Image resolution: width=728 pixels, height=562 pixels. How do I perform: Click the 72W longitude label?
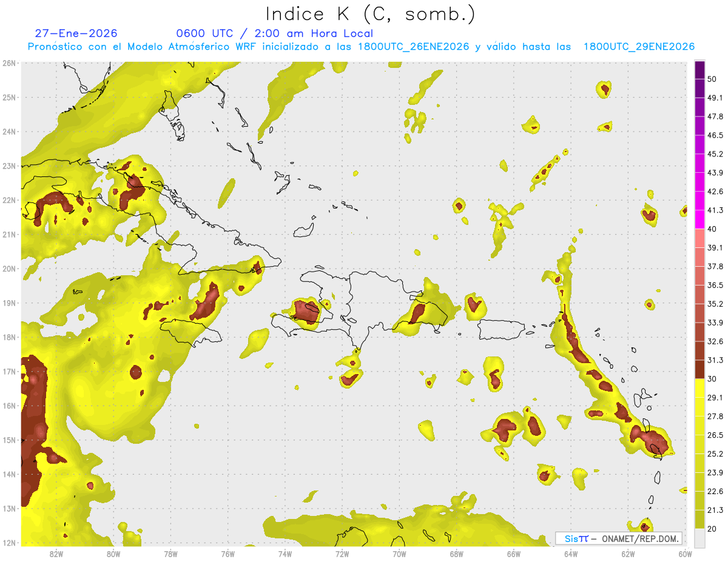point(342,554)
